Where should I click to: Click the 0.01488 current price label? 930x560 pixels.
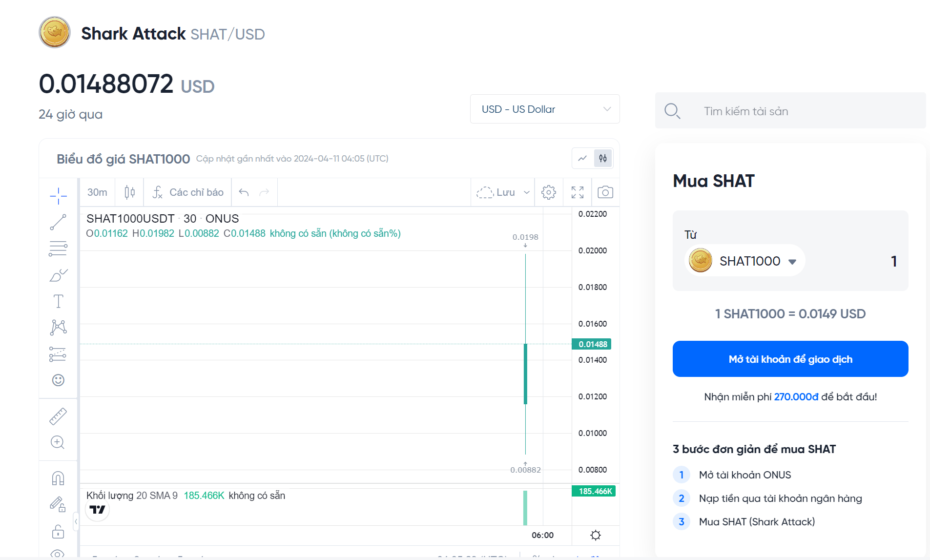(x=591, y=344)
